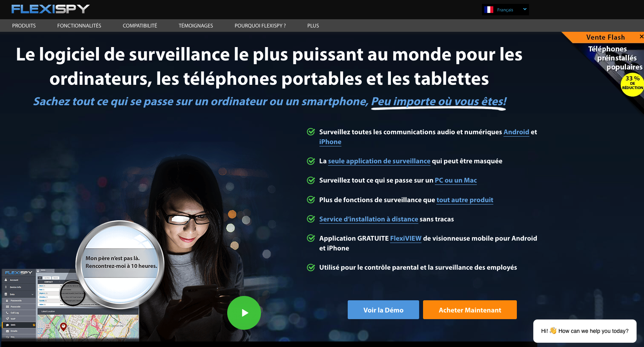644x347 pixels.
Task: Expand the PRODUITS menu
Action: pyautogui.click(x=24, y=26)
